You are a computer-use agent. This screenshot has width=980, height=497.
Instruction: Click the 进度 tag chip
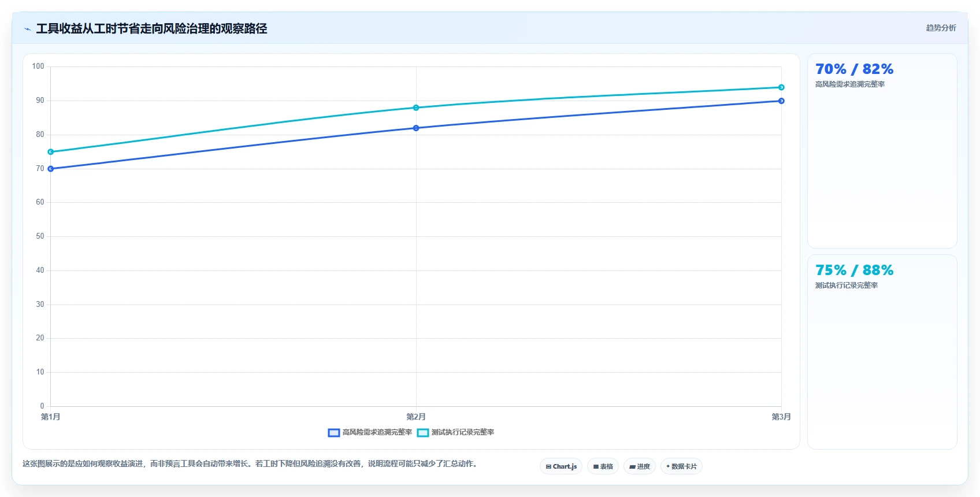pos(640,466)
